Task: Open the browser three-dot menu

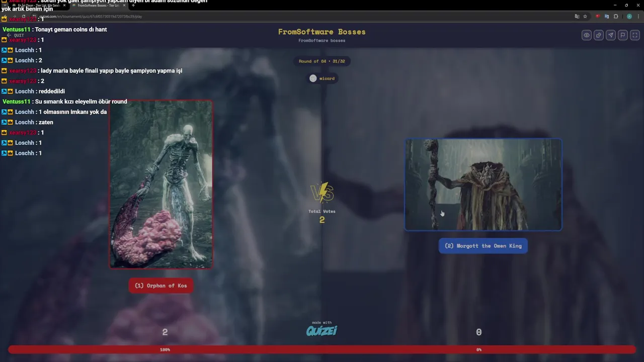Action: point(638,16)
